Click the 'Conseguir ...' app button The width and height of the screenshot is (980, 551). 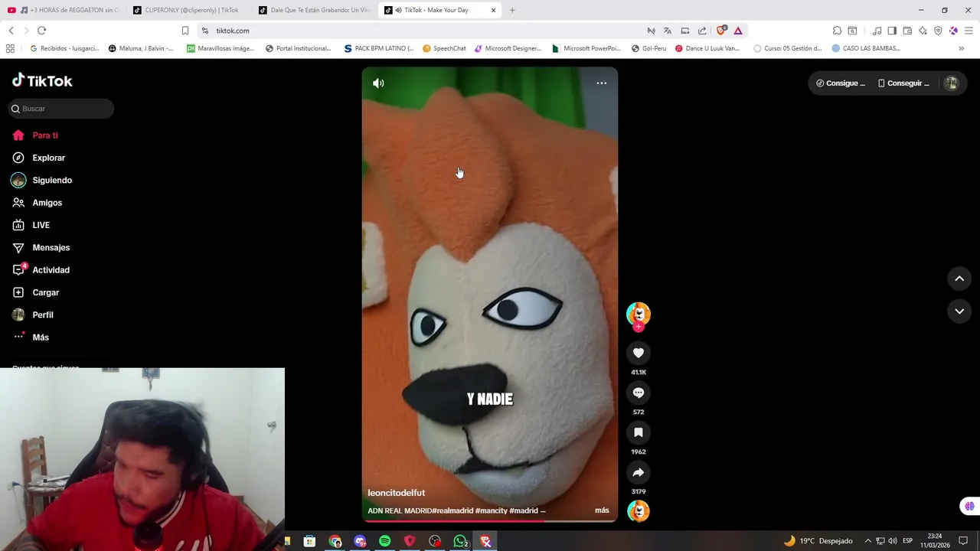coord(903,83)
